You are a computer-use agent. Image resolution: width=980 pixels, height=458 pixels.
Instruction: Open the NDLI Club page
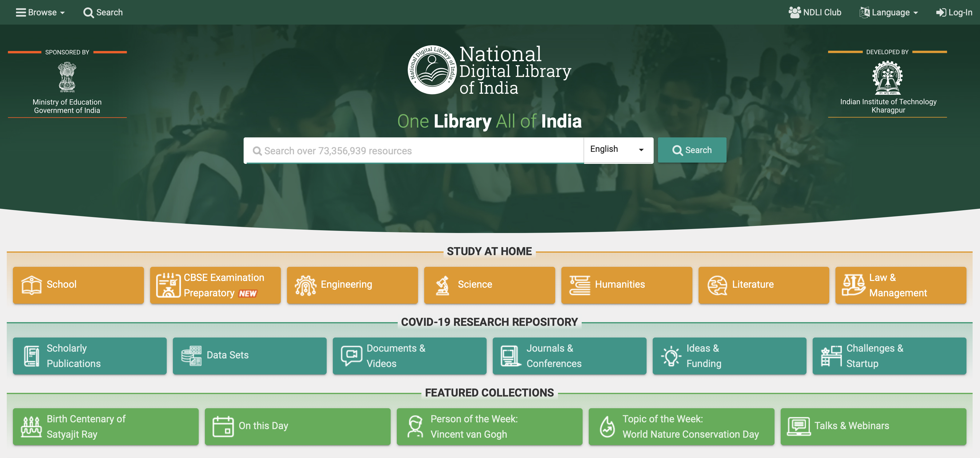[x=815, y=12]
